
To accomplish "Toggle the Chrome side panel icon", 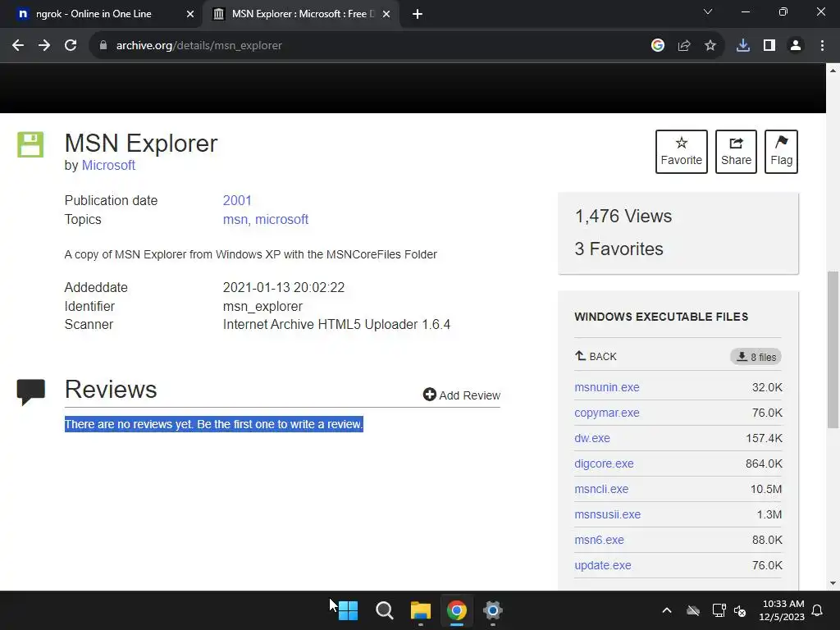I will point(769,46).
